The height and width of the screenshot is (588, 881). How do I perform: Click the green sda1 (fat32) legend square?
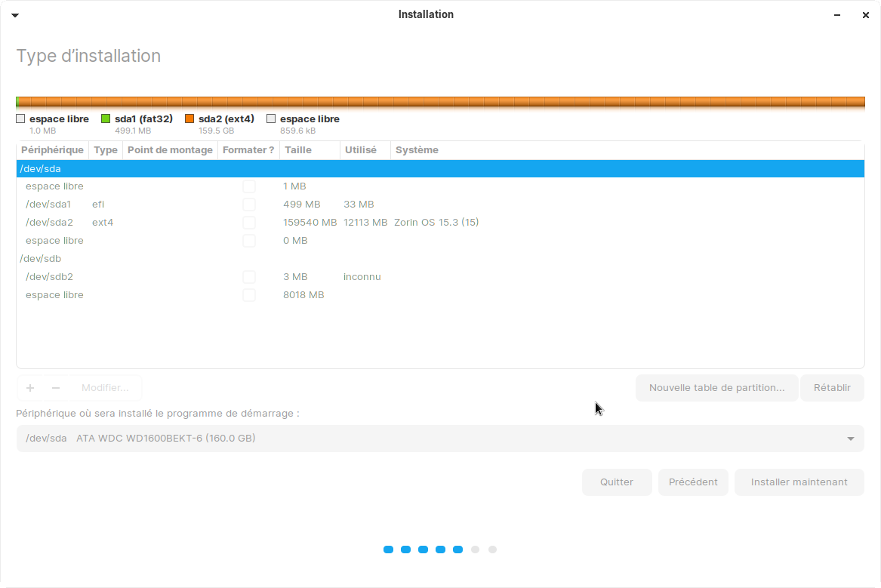(106, 119)
